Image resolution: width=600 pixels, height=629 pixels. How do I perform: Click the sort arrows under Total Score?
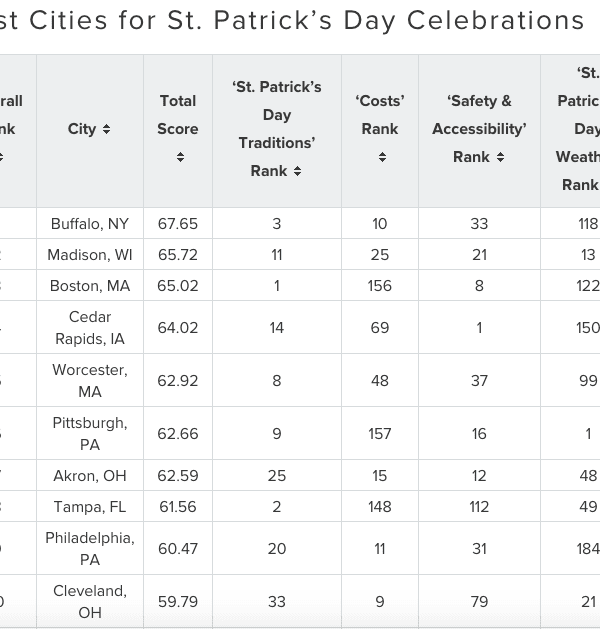[180, 157]
